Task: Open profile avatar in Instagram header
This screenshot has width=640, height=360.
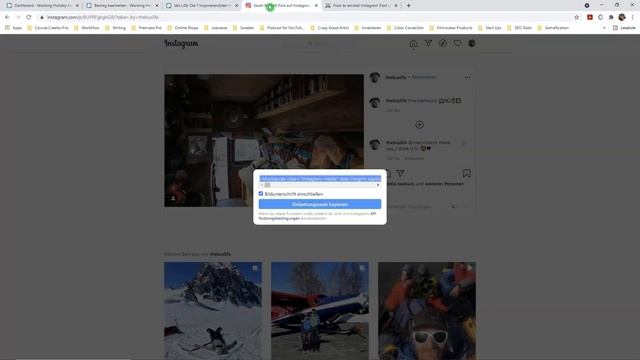Action: click(x=472, y=43)
